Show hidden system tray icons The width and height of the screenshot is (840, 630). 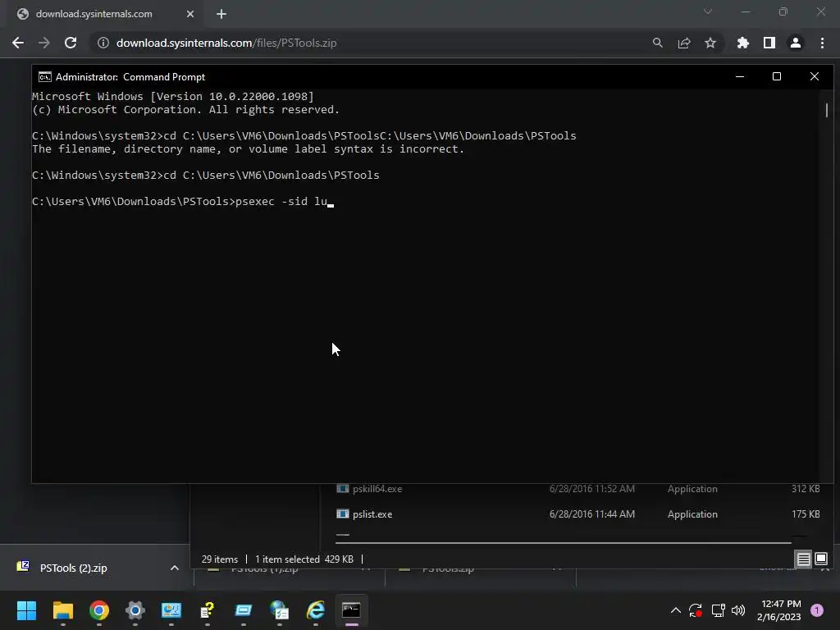coord(676,610)
